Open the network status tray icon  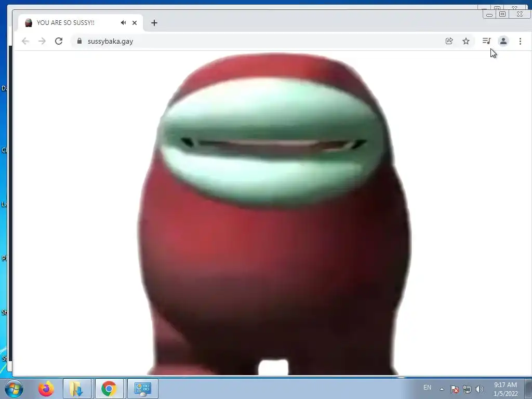coord(467,389)
